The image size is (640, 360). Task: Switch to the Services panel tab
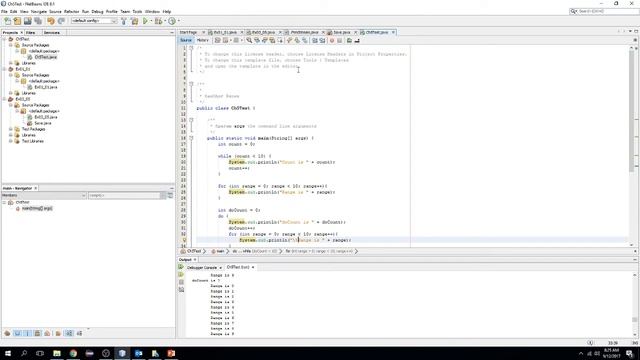51,32
